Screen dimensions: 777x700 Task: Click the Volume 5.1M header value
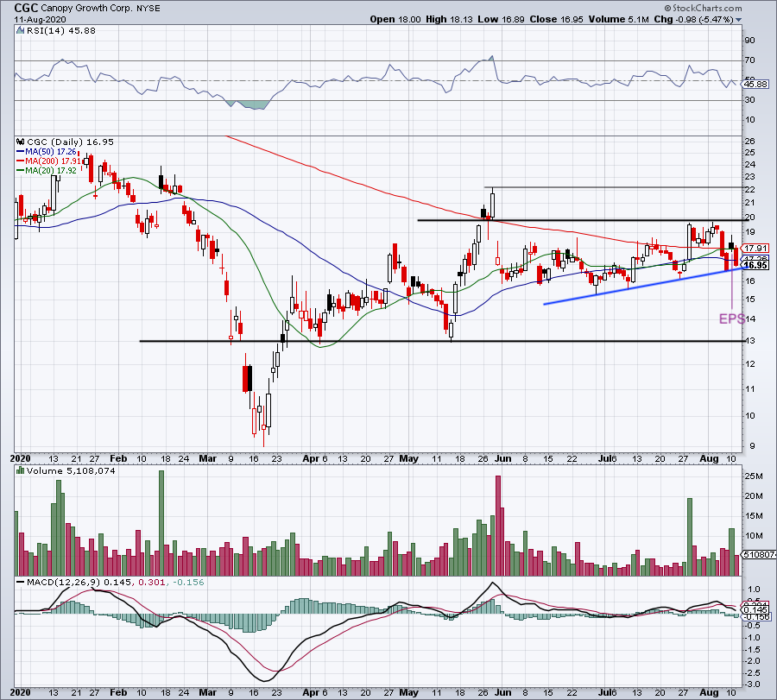pos(618,19)
